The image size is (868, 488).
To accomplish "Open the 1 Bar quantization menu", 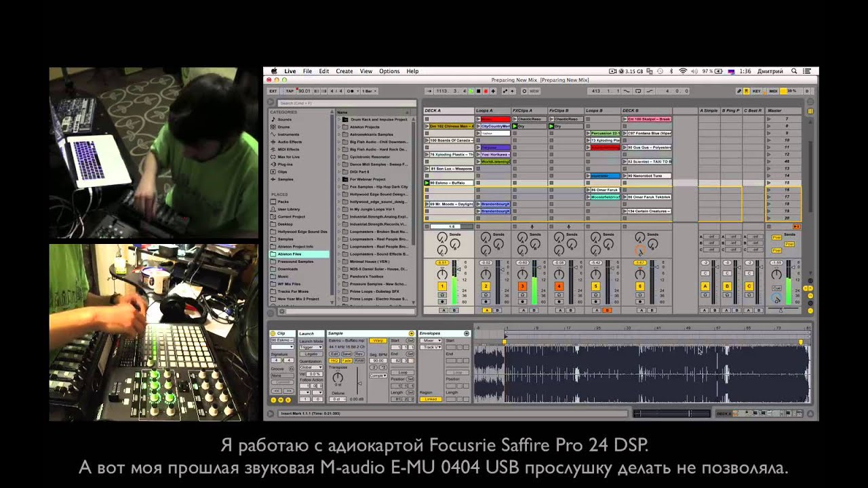I will (x=370, y=90).
